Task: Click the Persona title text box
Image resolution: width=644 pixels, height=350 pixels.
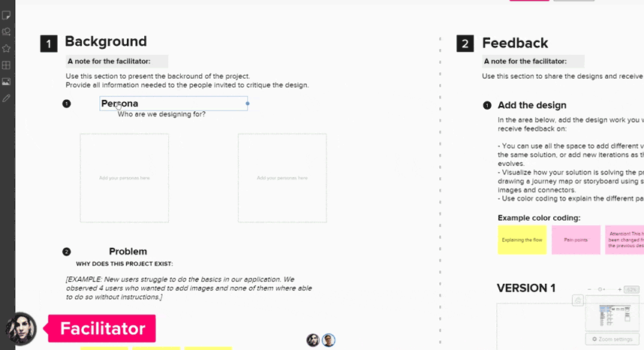Action: pos(173,104)
